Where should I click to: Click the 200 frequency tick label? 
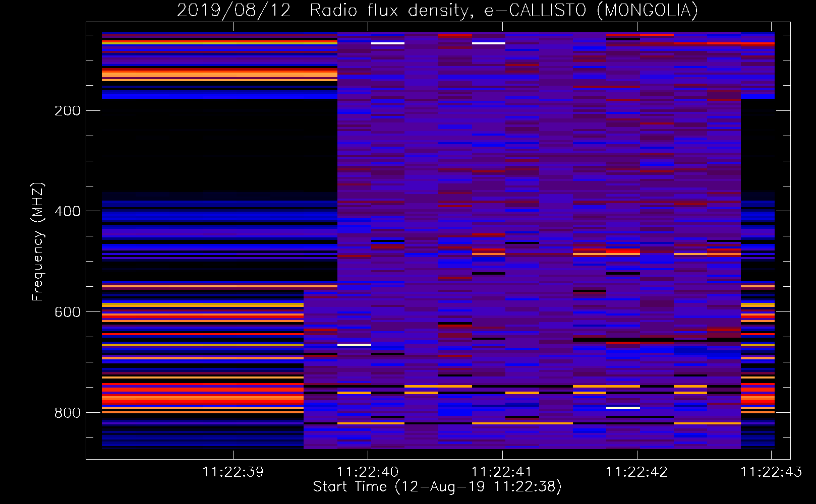click(x=68, y=110)
